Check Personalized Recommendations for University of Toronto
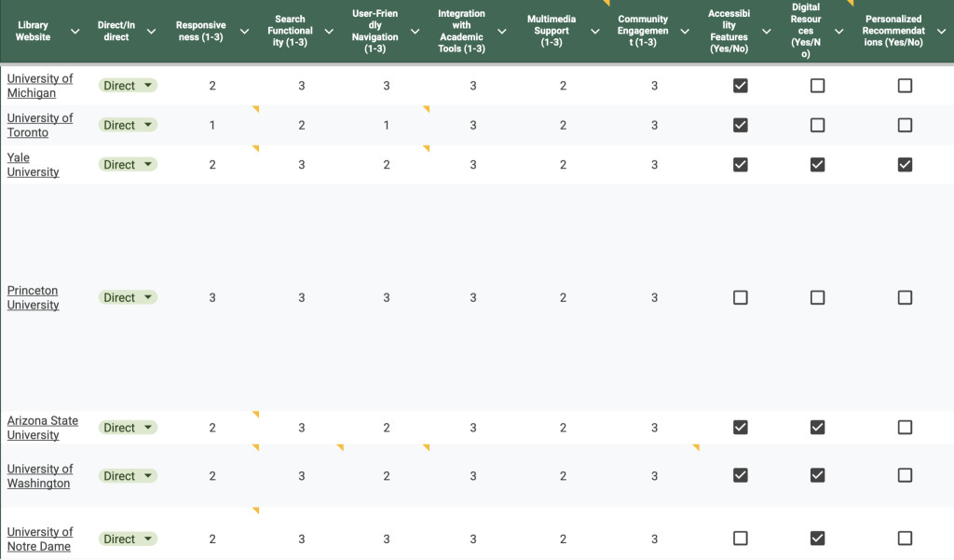This screenshot has width=954, height=560. pos(906,125)
